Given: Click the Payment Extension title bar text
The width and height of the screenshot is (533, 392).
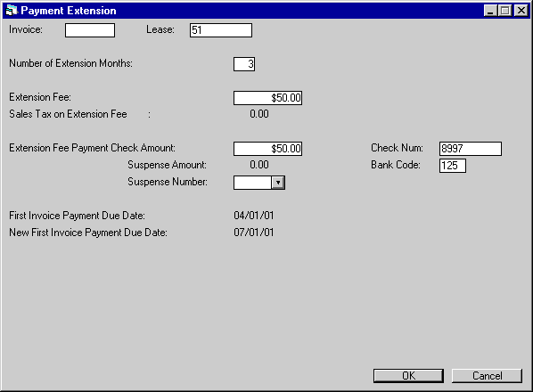Looking at the screenshot, I should [x=69, y=11].
